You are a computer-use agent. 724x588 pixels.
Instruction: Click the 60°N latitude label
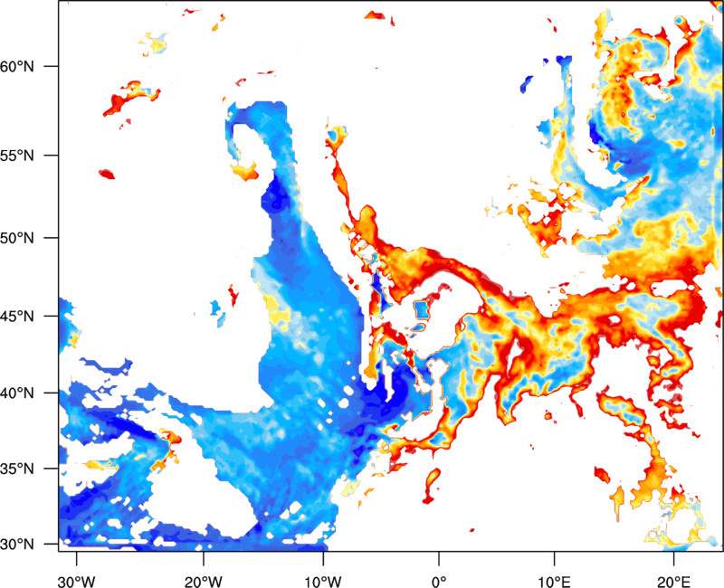(17, 66)
